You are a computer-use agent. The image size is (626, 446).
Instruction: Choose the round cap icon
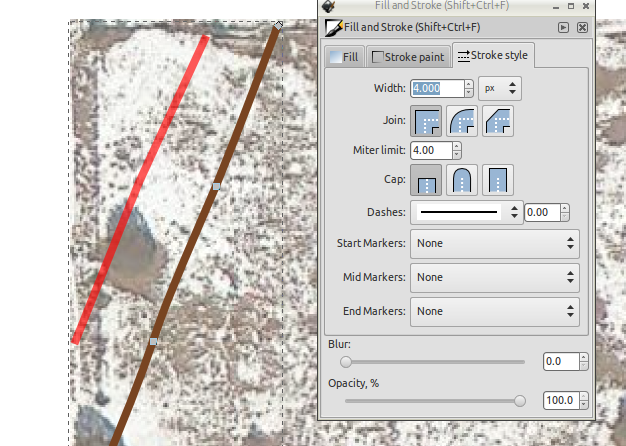[x=462, y=180]
